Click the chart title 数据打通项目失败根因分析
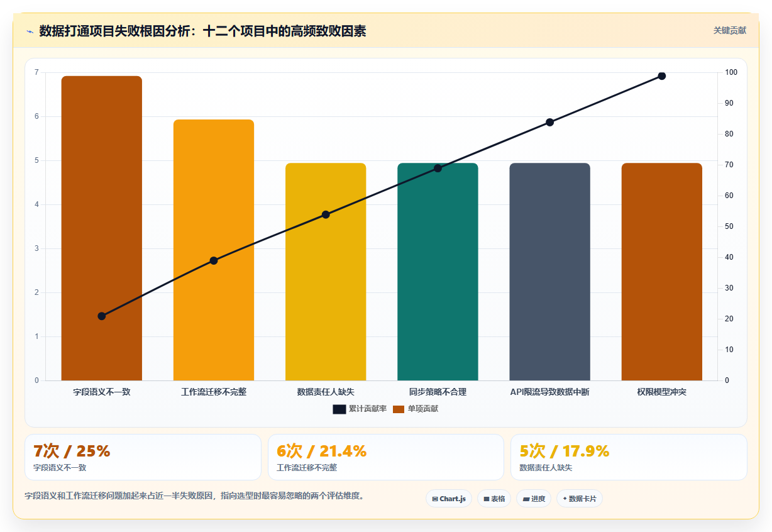The width and height of the screenshot is (772, 532). pos(202,31)
